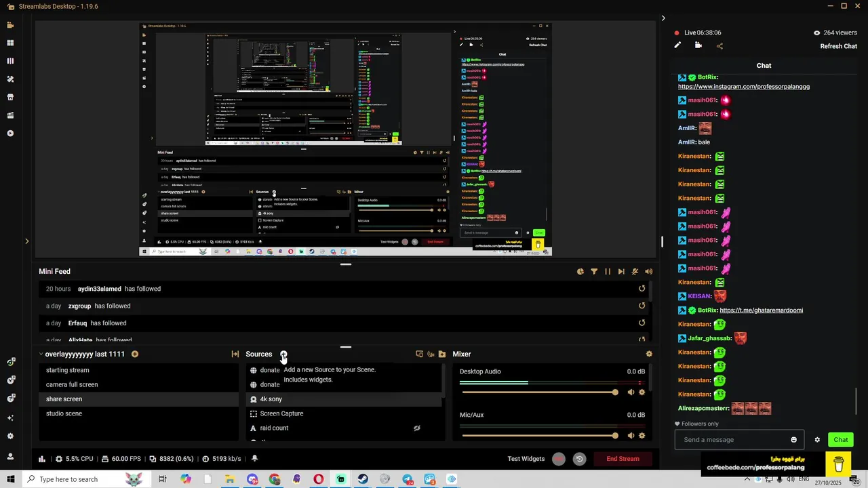
Task: Click Test Widgets
Action: tap(526, 459)
